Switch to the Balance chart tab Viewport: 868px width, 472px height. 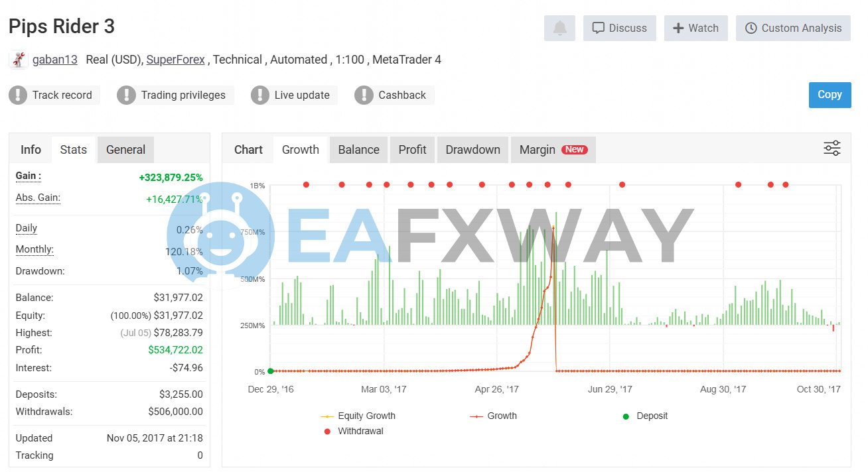359,150
